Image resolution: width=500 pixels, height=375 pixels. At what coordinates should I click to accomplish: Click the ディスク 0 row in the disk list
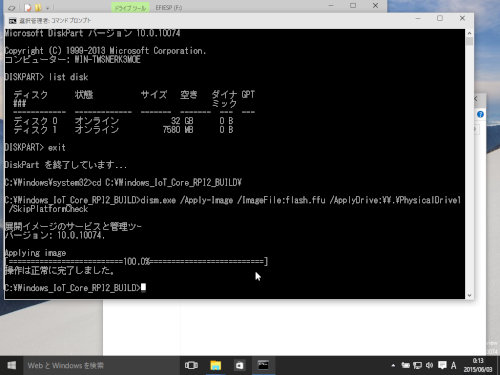coord(123,121)
